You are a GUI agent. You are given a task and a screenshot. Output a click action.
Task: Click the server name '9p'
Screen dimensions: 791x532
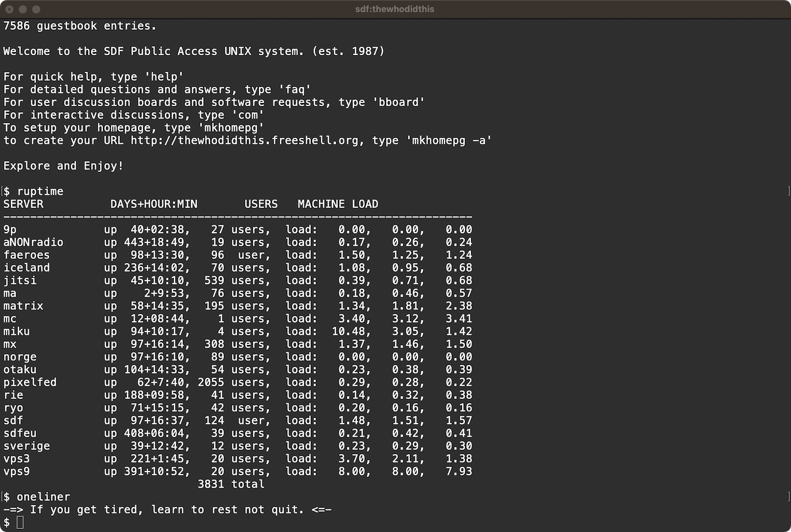click(x=10, y=229)
